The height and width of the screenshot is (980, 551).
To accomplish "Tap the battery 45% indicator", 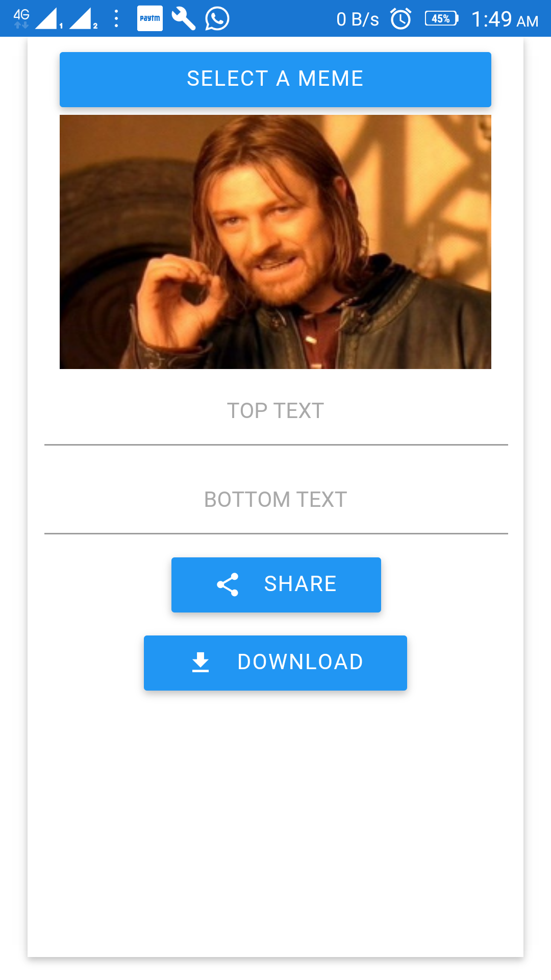I will 442,19.
